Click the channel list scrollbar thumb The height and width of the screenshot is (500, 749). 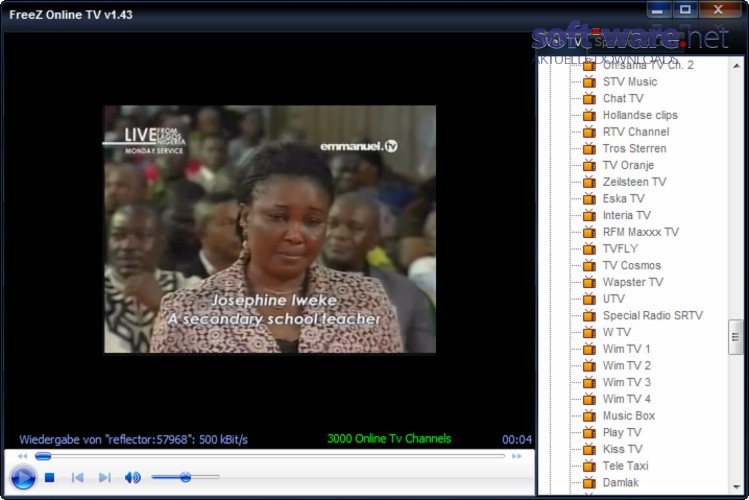[736, 337]
